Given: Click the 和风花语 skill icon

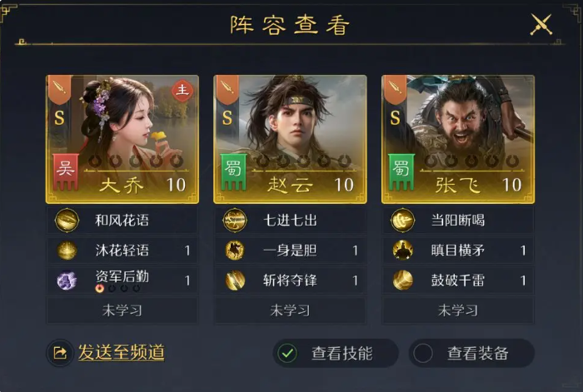Looking at the screenshot, I should [67, 221].
